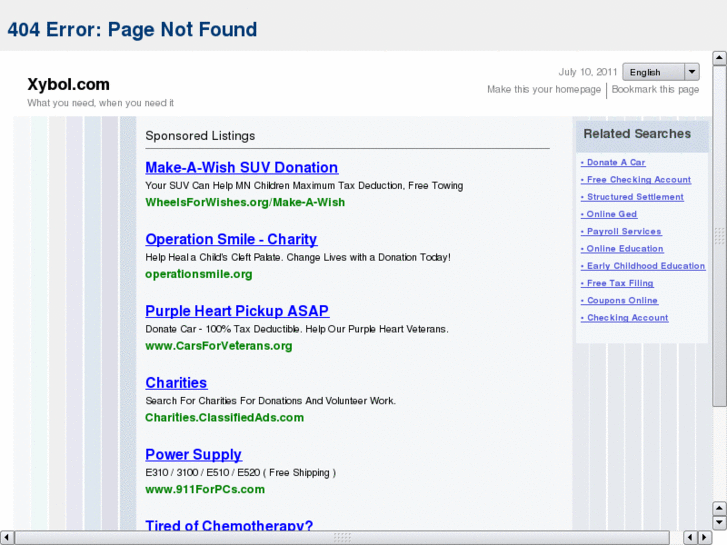Click horizontal scrollbar left arrow at far left
The image size is (727, 545).
point(6,538)
